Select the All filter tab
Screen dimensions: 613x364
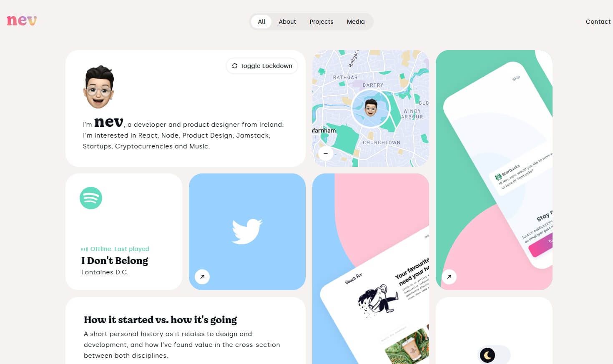[261, 22]
